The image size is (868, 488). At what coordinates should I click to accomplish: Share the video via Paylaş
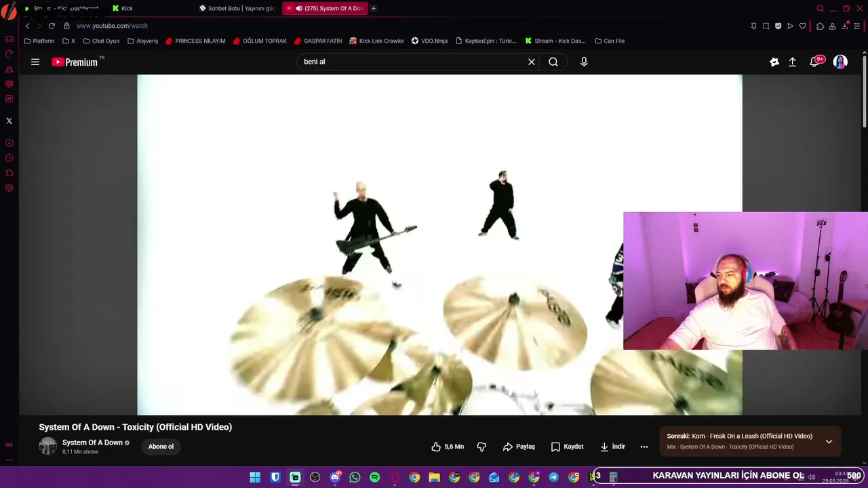point(519,447)
